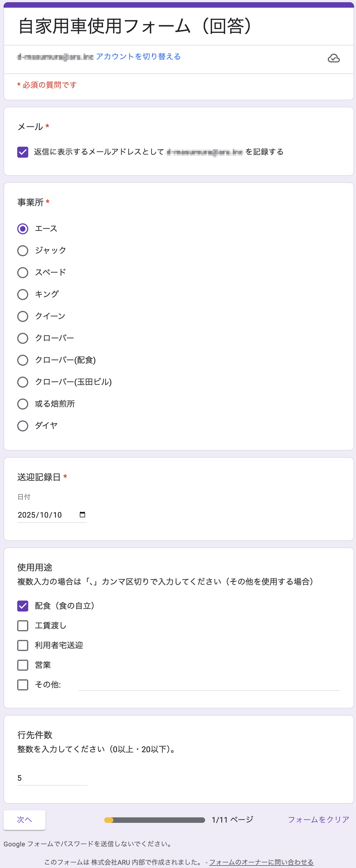Select the スペード radio option
356x868 pixels.
(x=23, y=273)
